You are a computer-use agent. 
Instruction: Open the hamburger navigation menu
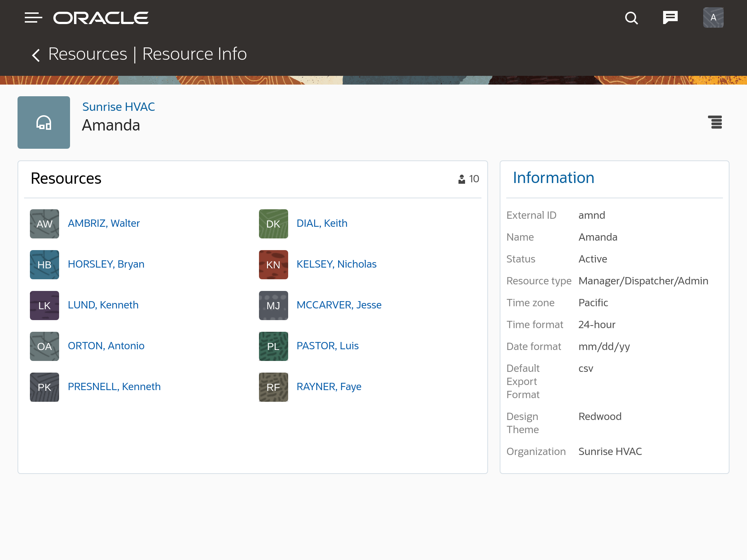point(33,17)
